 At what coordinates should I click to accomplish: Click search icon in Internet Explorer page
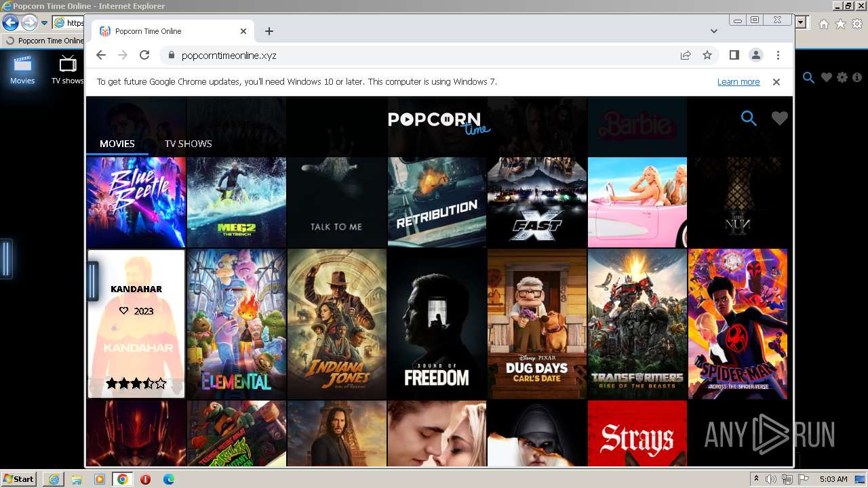(808, 78)
